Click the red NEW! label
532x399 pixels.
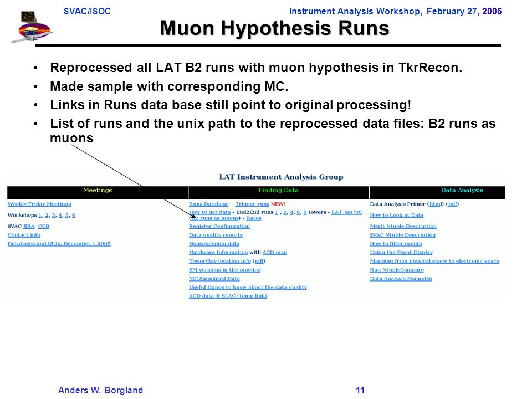pos(278,204)
